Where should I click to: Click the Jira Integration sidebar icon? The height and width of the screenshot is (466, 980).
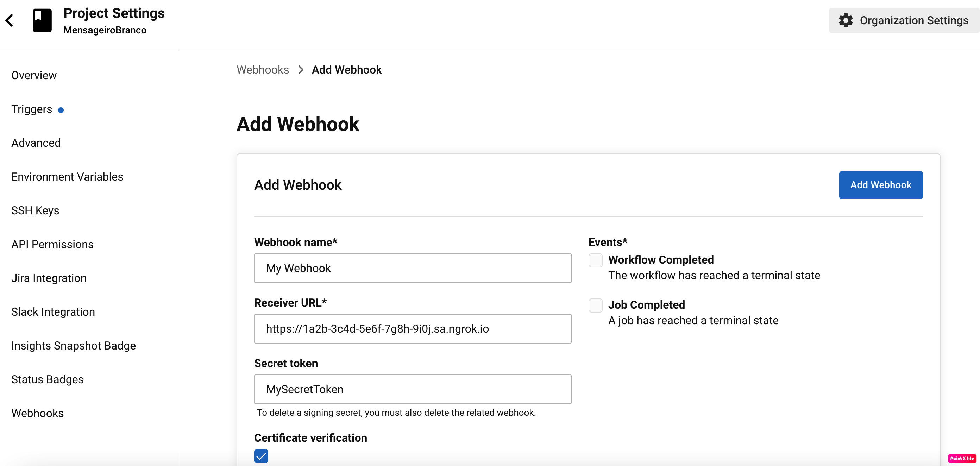tap(49, 278)
